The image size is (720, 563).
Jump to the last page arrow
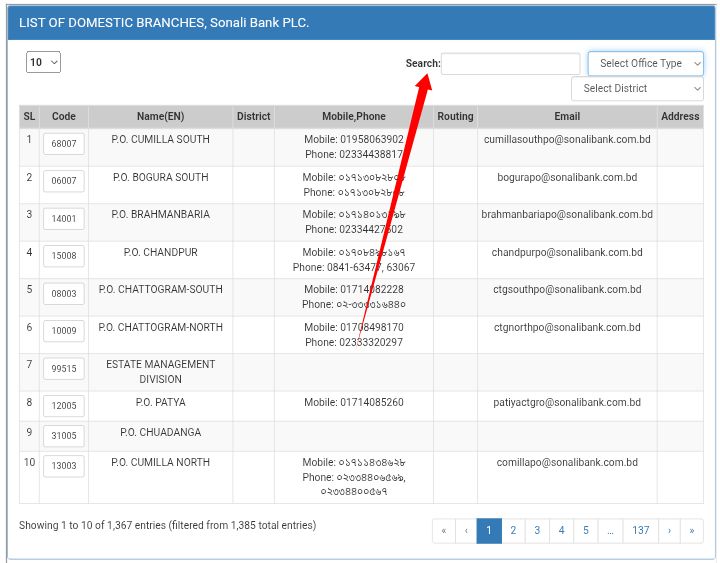[x=691, y=531]
